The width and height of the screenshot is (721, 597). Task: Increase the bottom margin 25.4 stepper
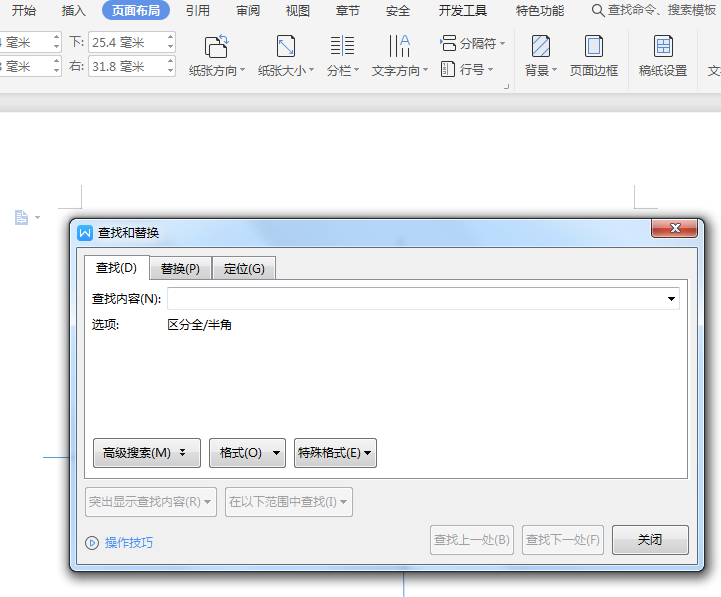click(171, 37)
